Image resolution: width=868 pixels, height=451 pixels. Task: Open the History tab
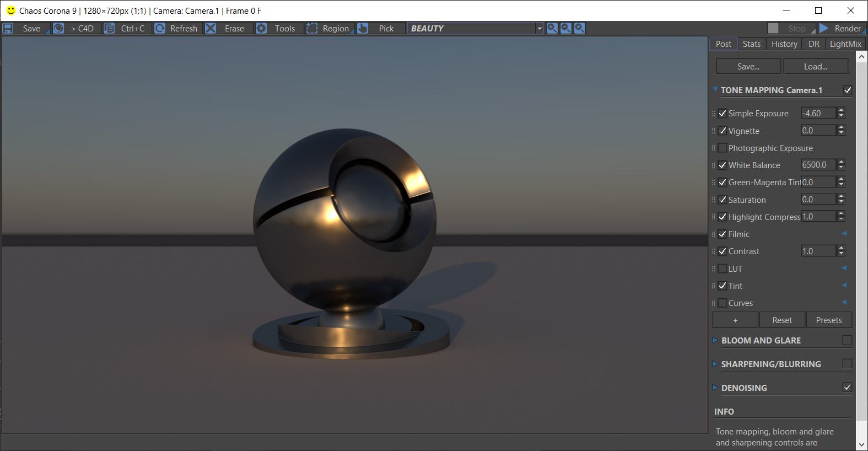pos(784,44)
